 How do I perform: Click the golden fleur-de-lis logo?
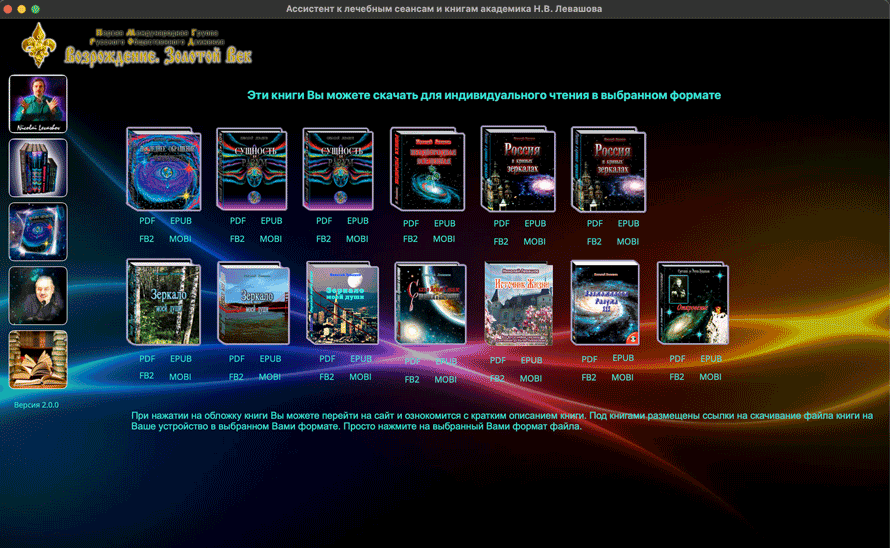[38, 45]
